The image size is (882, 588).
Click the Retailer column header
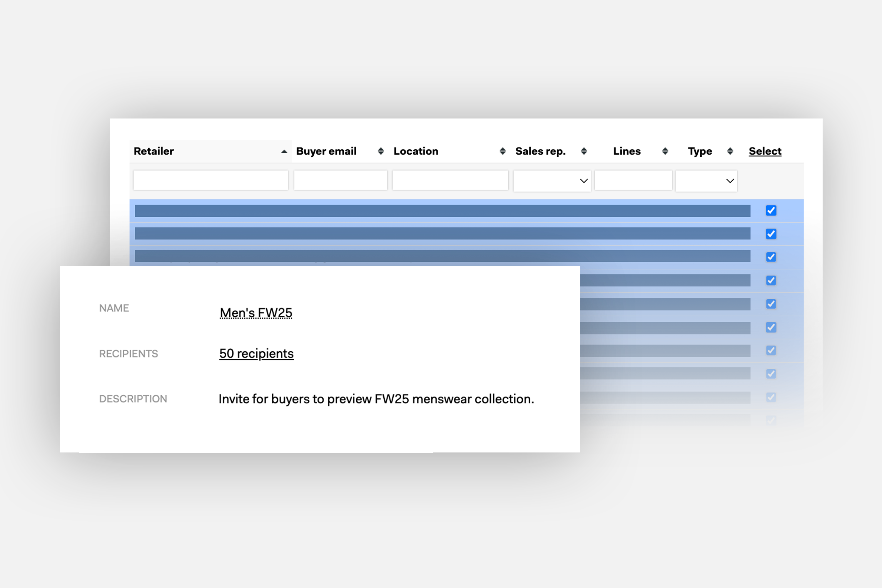[x=154, y=151]
